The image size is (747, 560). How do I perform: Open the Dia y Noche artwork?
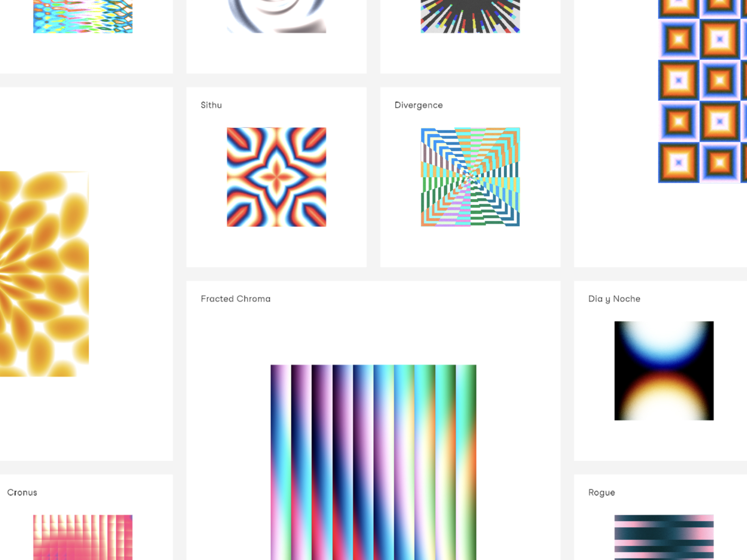tap(663, 371)
